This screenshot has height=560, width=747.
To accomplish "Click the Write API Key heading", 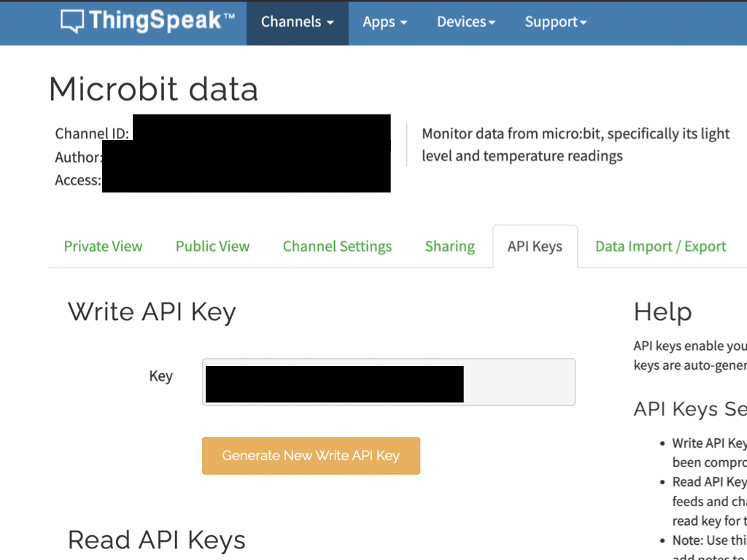I will 152,313.
